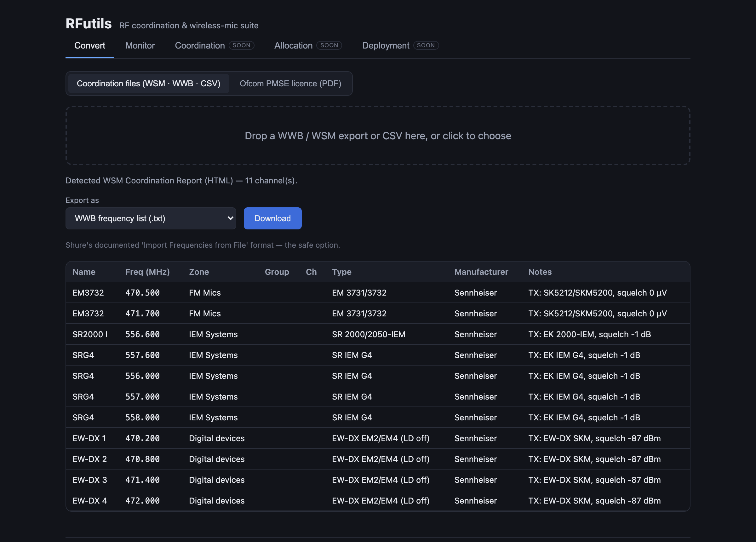Image resolution: width=756 pixels, height=542 pixels.
Task: Click EM 3731/3732 type in 471.700 row
Action: tap(359, 314)
